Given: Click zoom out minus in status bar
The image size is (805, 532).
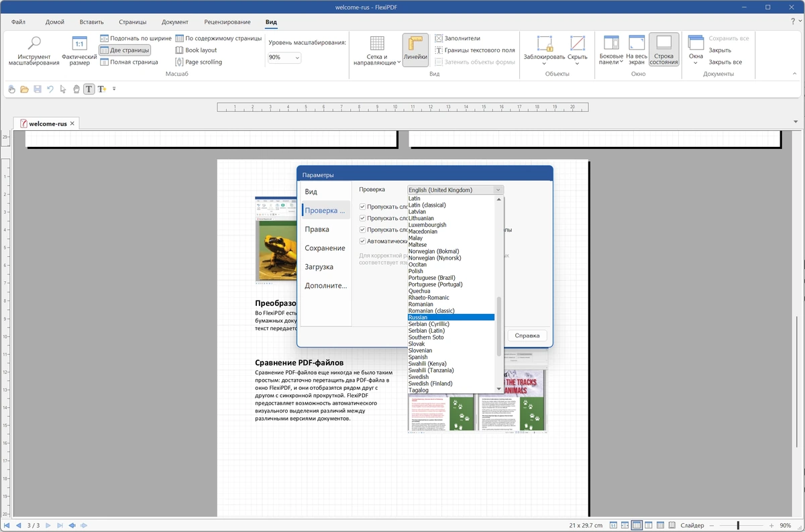Looking at the screenshot, I should pos(712,525).
